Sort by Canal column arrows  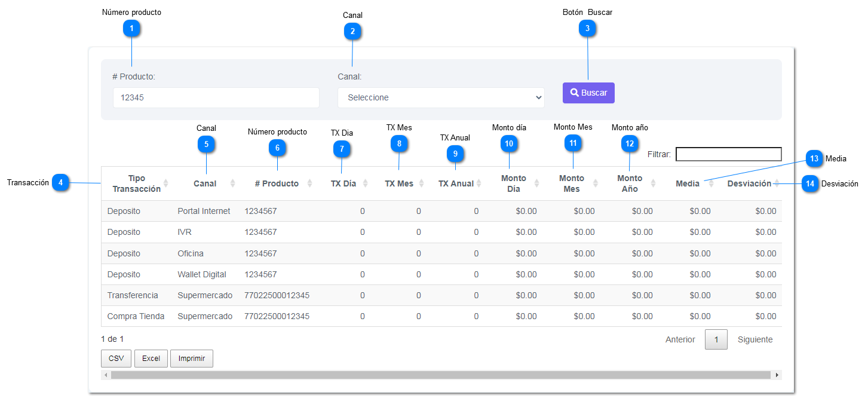click(x=233, y=183)
